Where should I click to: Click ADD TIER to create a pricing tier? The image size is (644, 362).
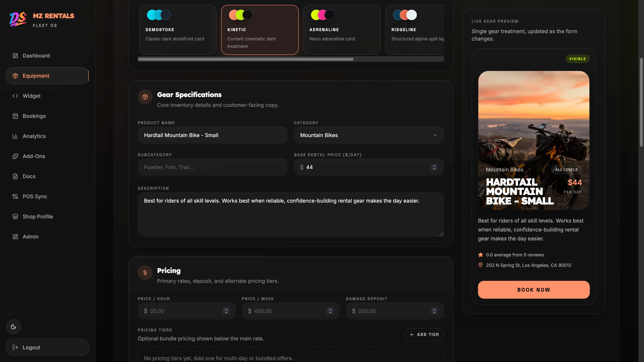pyautogui.click(x=424, y=334)
